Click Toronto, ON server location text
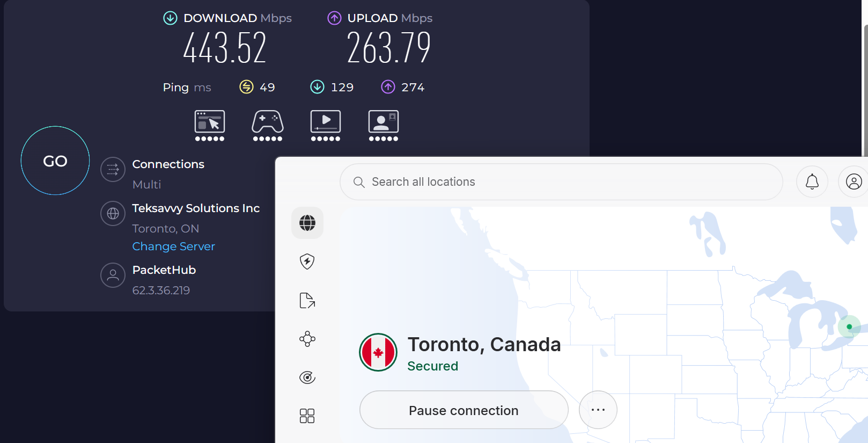This screenshot has height=443, width=868. 166,229
